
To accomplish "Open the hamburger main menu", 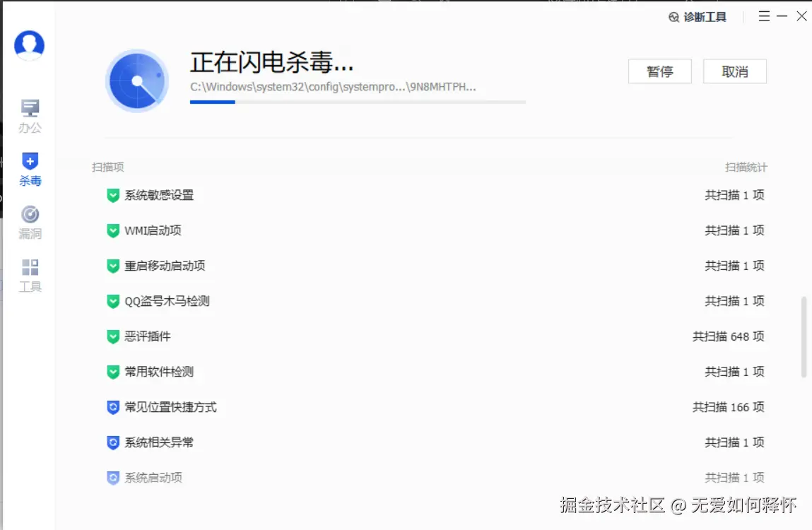I will click(764, 16).
